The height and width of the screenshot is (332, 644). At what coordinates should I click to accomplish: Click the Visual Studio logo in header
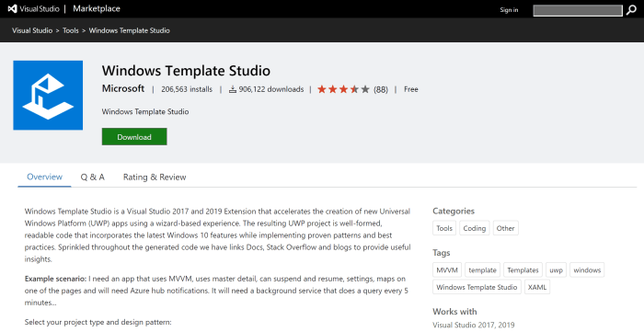(34, 8)
